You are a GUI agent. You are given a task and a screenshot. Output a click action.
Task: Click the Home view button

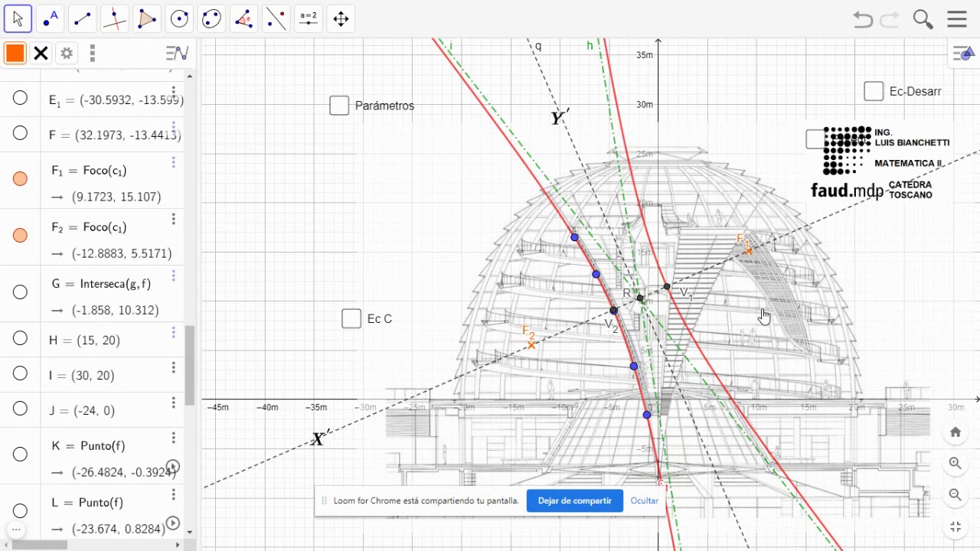pos(955,432)
